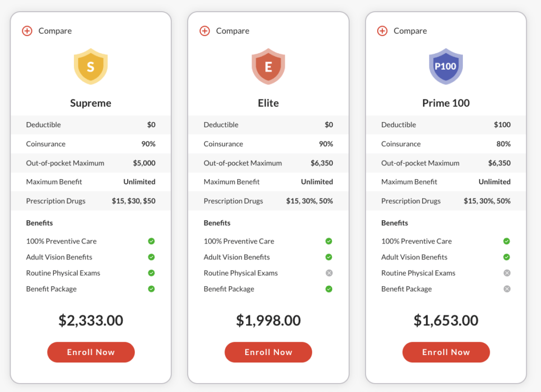Enroll in the Elite plan

(268, 352)
